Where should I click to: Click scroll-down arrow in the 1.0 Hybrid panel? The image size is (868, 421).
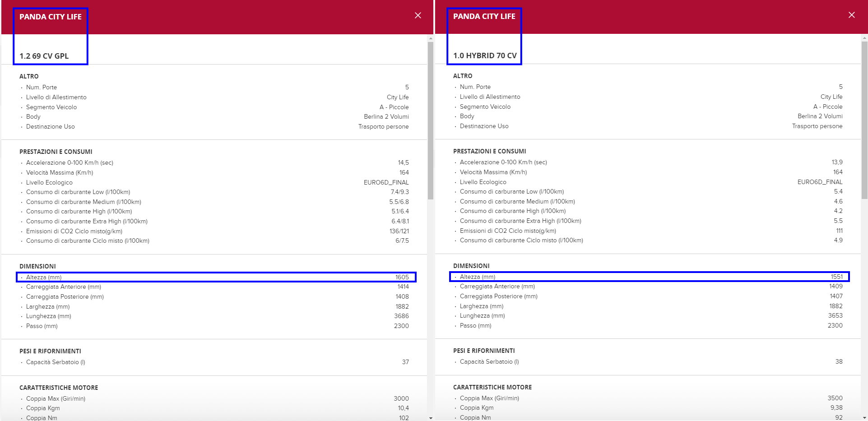[864, 418]
